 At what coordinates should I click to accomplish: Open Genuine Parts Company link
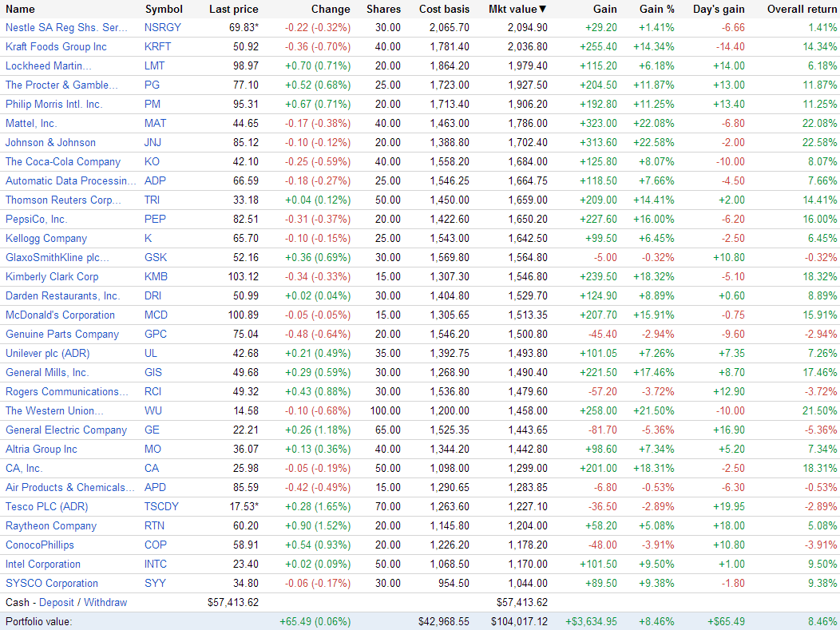[x=62, y=335]
